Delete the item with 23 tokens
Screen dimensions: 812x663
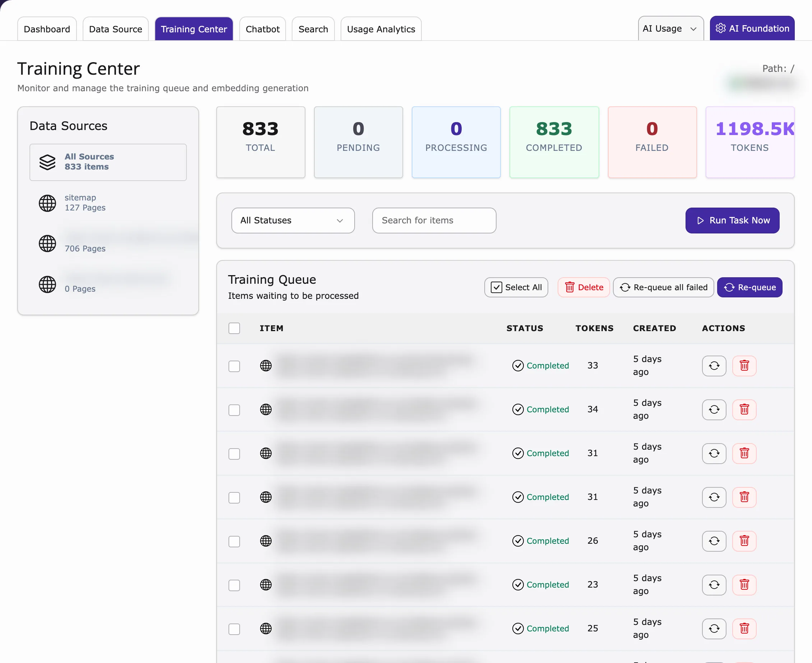click(x=744, y=585)
